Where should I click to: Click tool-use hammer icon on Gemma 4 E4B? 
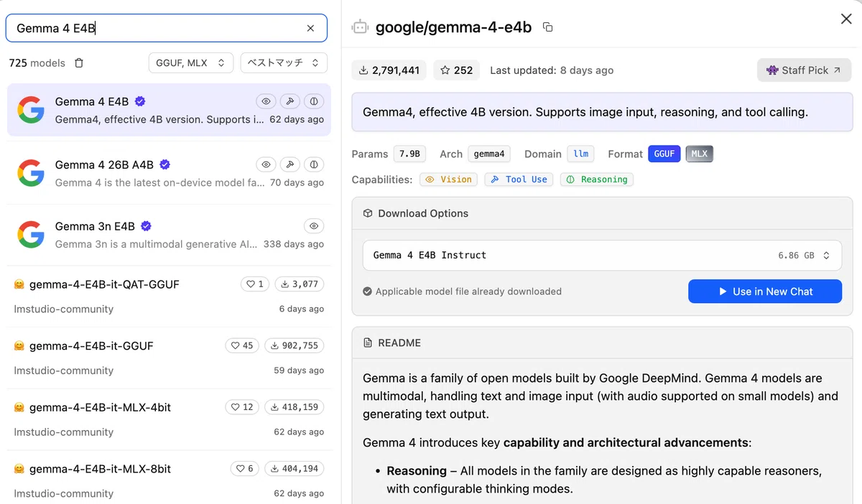click(x=290, y=101)
